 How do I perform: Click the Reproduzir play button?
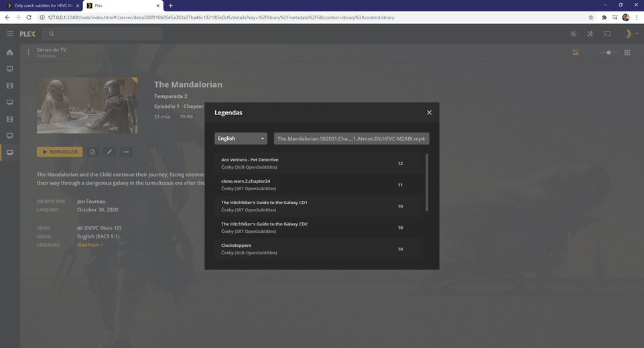tap(60, 152)
